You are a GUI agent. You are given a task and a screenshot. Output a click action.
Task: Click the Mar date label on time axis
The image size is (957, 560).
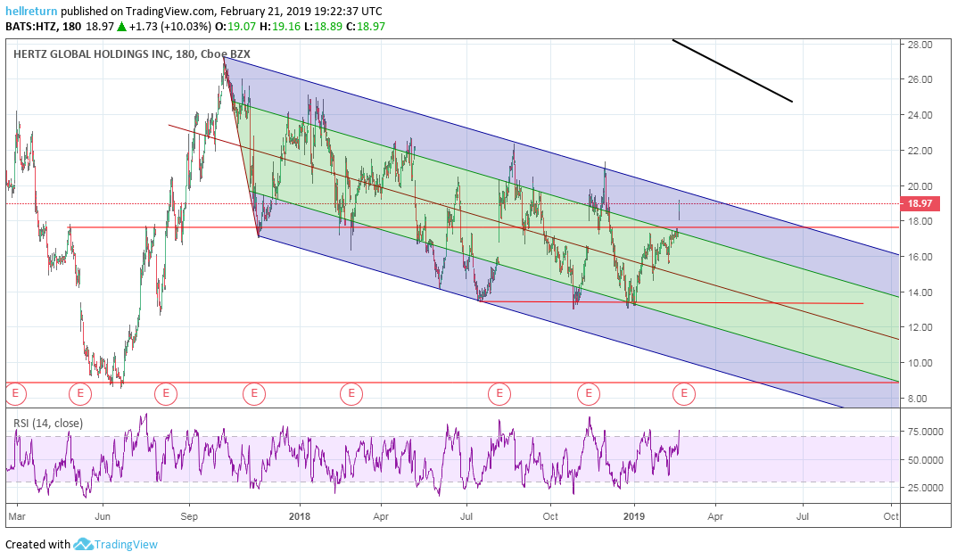[16, 516]
